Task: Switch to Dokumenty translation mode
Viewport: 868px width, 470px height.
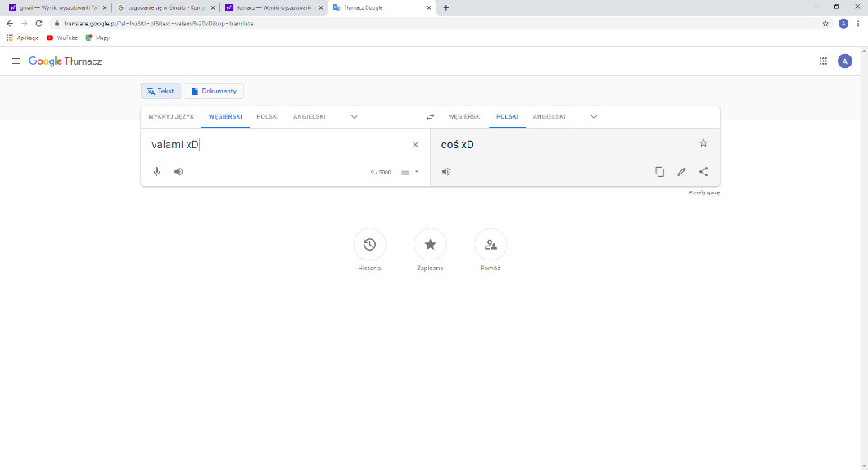Action: click(214, 91)
